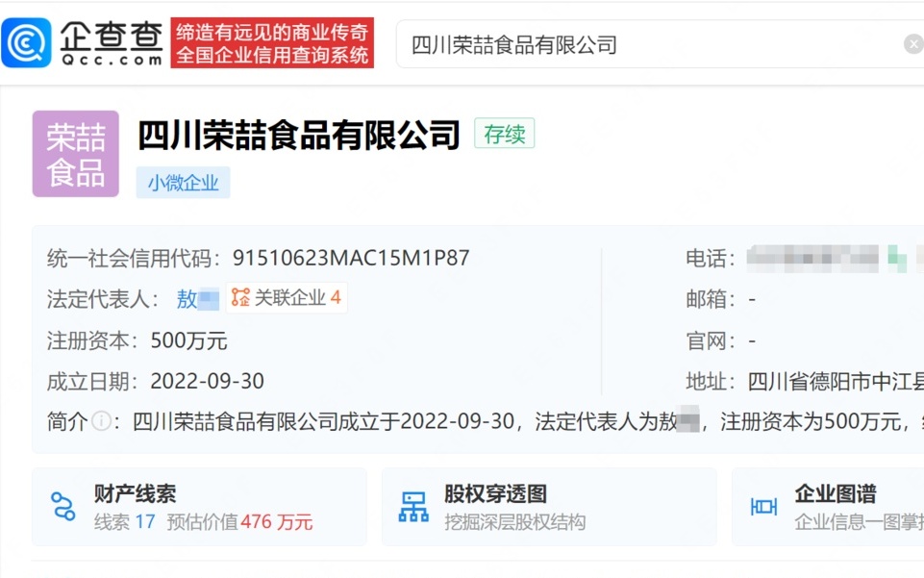
Task: Open the 股权穿透图 card
Action: [x=549, y=507]
